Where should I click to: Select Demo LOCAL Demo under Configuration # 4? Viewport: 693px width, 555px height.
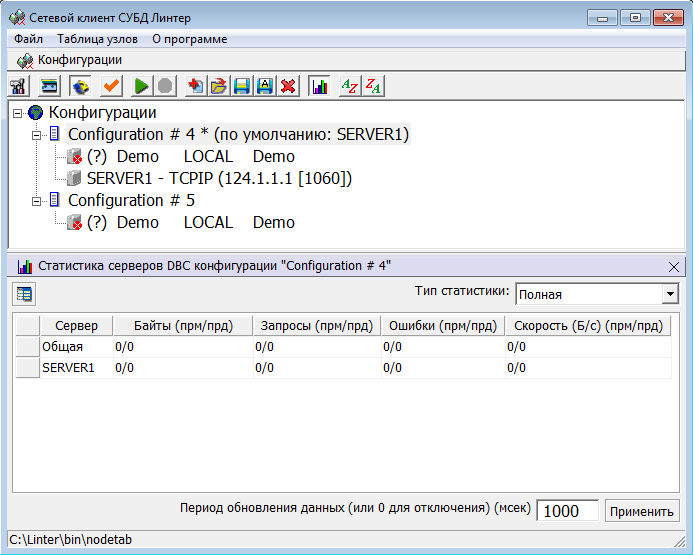tap(190, 156)
